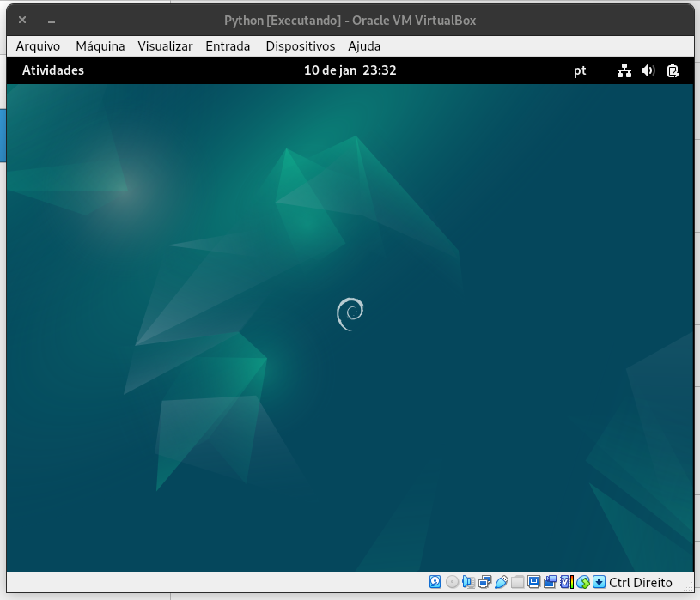Click the network adapters indicator
The image size is (700, 600).
[x=484, y=582]
